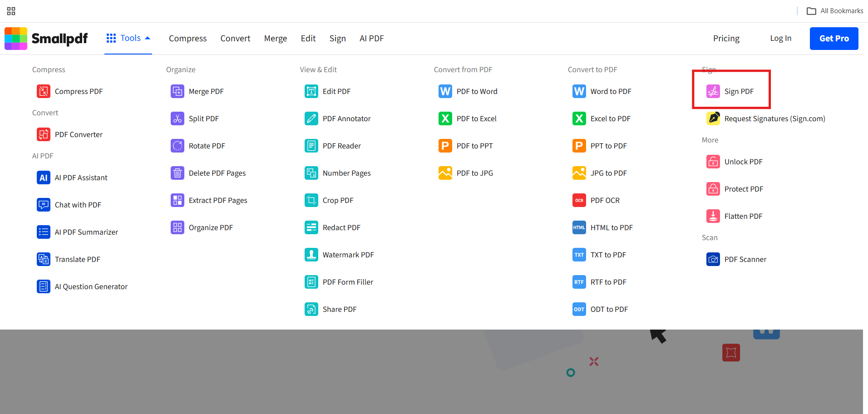Open the Convert navigation item
Image resolution: width=868 pixels, height=414 pixels.
pos(236,39)
